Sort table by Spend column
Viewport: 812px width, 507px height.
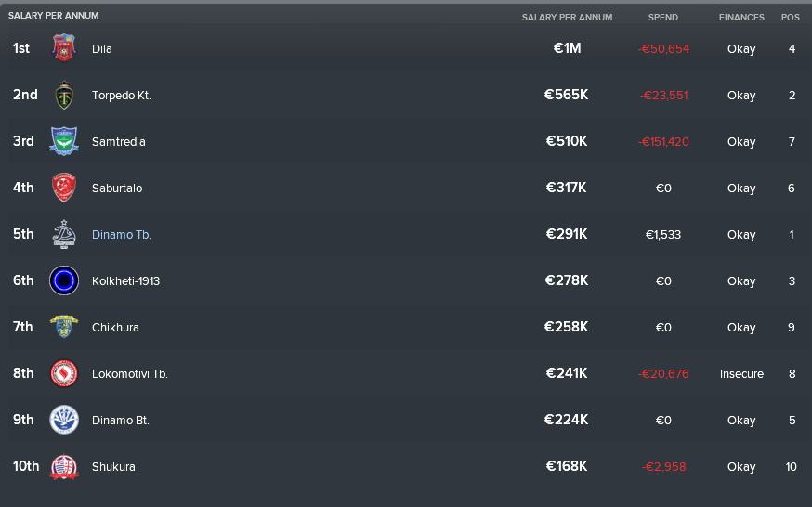point(662,17)
